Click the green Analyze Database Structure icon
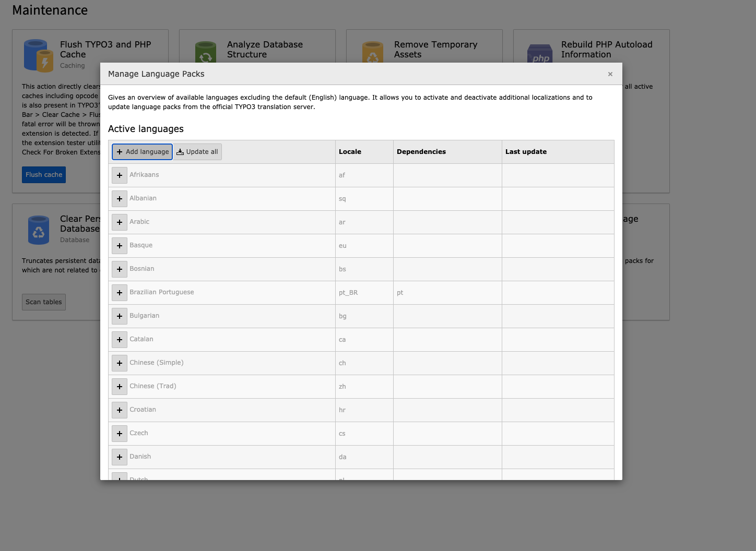Image resolution: width=756 pixels, height=551 pixels. pos(206,52)
